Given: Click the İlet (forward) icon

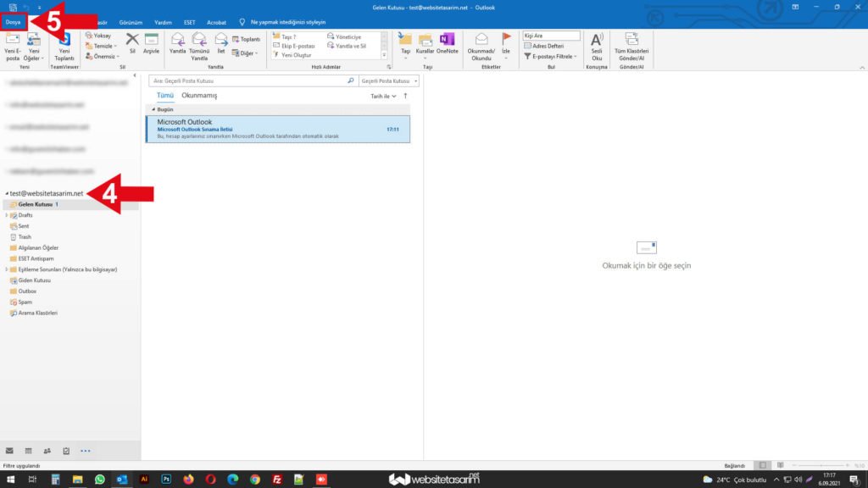Looking at the screenshot, I should (221, 40).
